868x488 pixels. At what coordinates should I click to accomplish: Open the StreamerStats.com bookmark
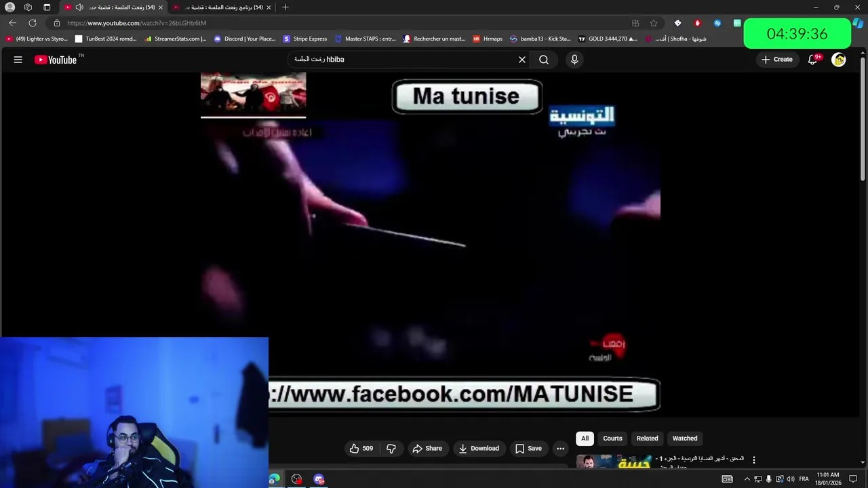[176, 39]
